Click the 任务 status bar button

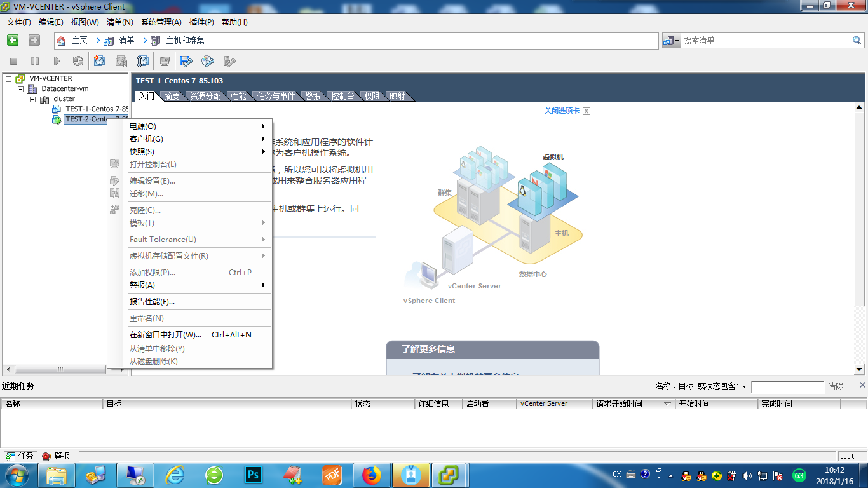tap(20, 456)
